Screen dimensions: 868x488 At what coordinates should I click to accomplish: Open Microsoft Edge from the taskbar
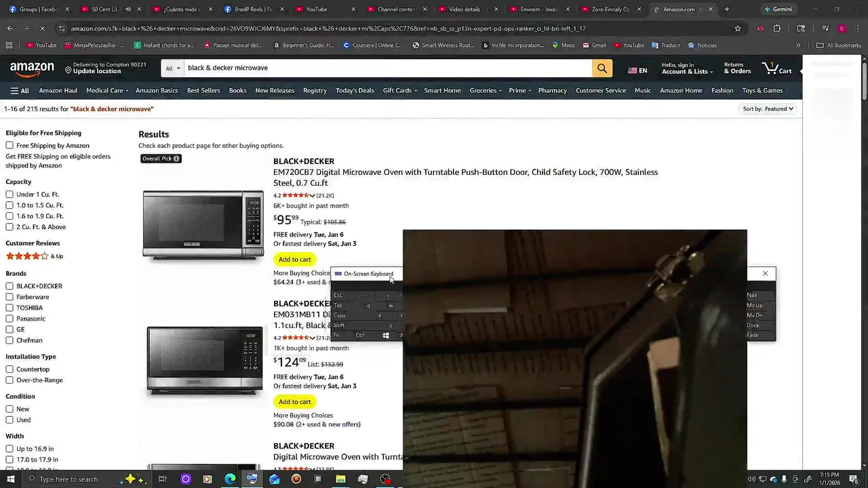point(230,479)
